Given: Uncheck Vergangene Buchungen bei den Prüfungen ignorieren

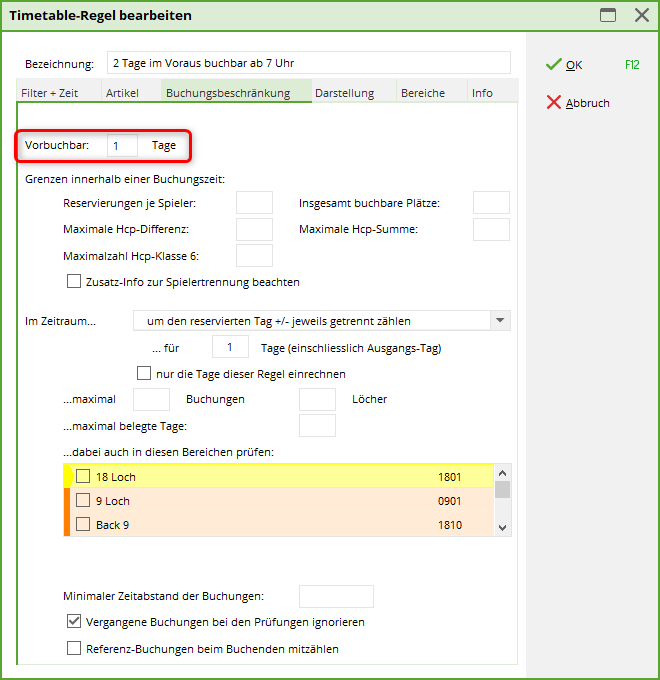Looking at the screenshot, I should tap(74, 622).
